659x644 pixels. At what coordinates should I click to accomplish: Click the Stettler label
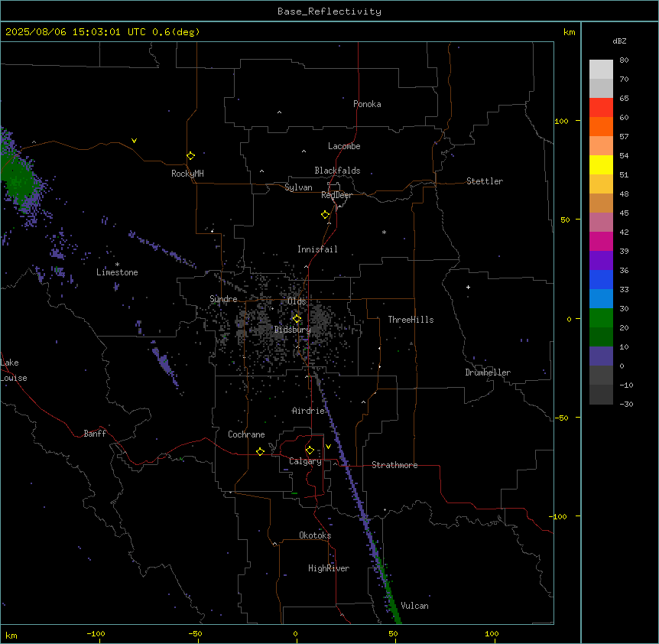click(x=485, y=181)
